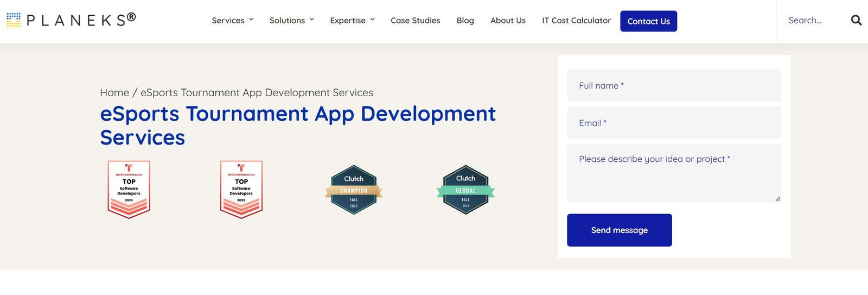Open the Techreviewer Top Developers 2024 badge
The height and width of the screenshot is (295, 868).
(129, 190)
